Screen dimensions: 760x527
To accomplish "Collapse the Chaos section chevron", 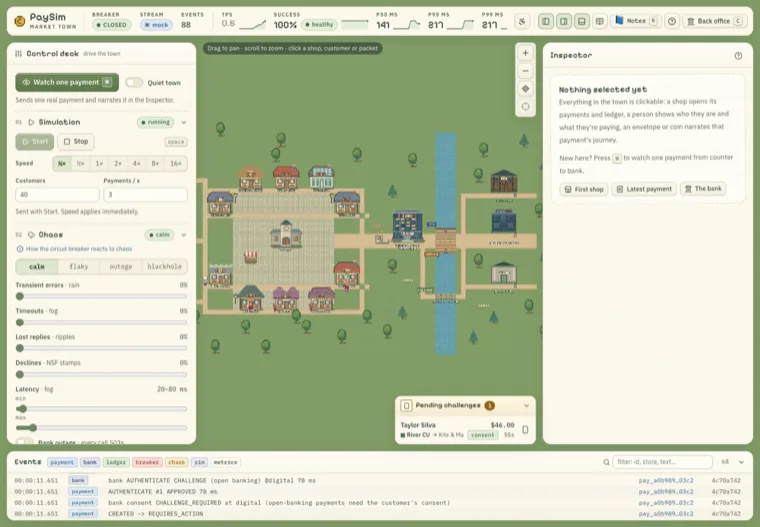I will (x=184, y=235).
